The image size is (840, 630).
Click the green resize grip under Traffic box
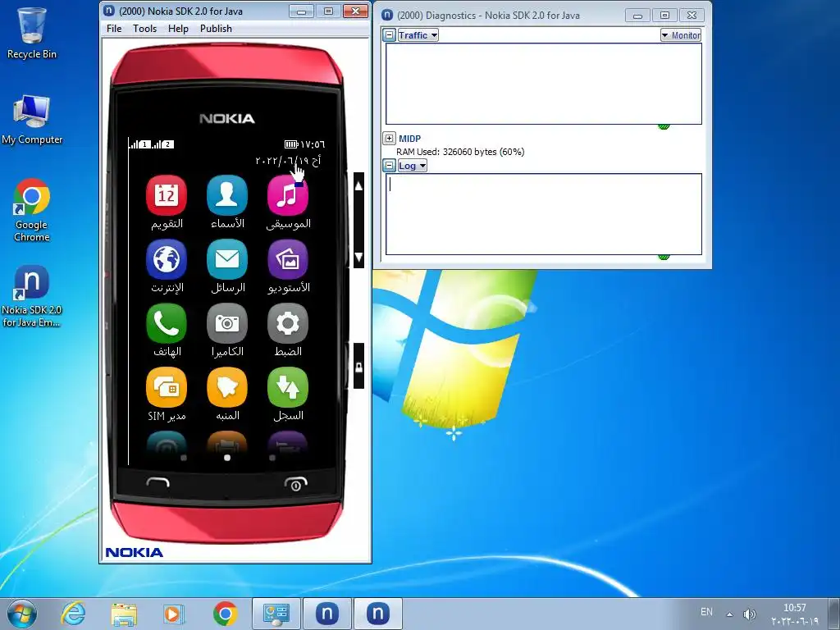tap(664, 127)
